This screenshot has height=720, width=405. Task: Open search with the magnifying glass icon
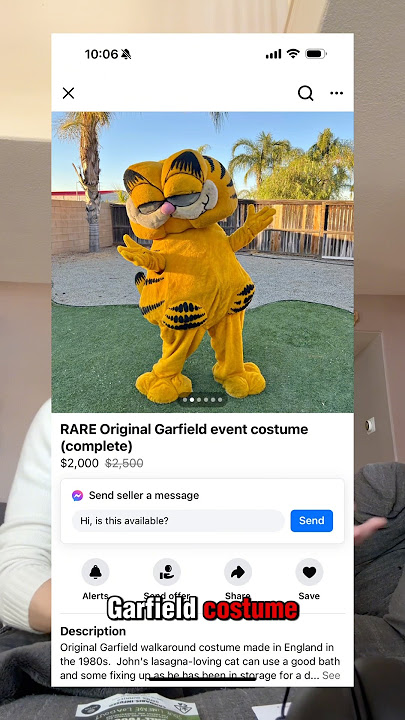click(305, 93)
